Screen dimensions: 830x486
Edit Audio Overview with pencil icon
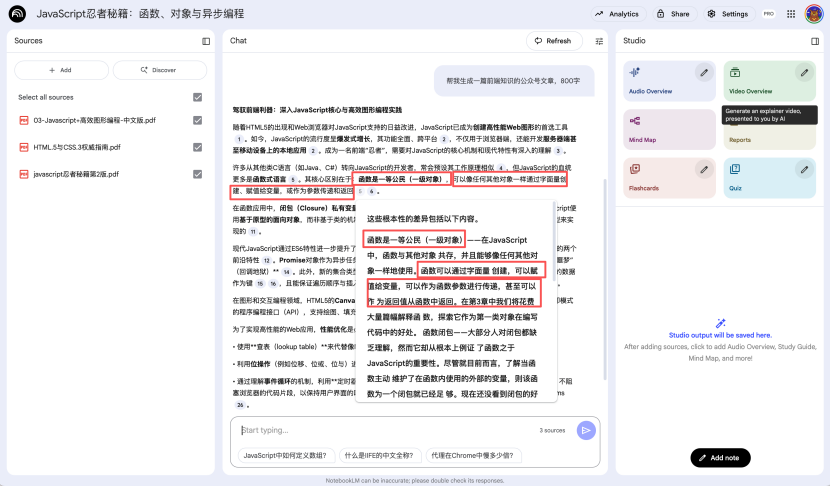click(704, 73)
